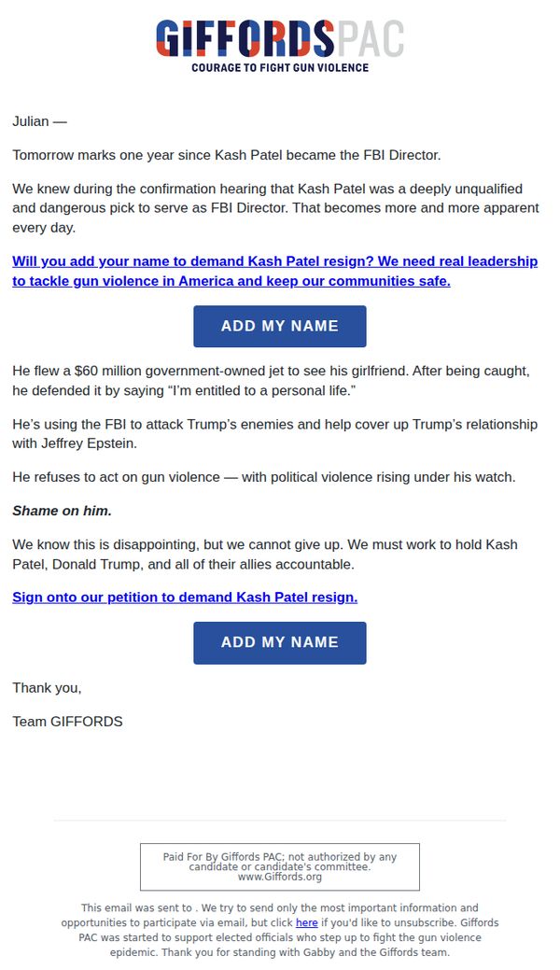Click the 'We know this is disappointing' paragraph
The width and height of the screenshot is (560, 970).
pyautogui.click(x=265, y=555)
